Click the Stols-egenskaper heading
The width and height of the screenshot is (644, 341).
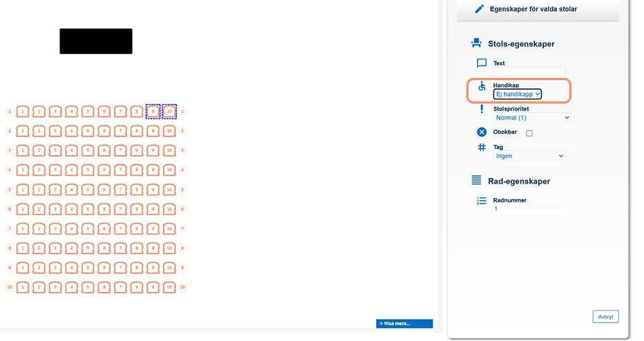(x=521, y=44)
